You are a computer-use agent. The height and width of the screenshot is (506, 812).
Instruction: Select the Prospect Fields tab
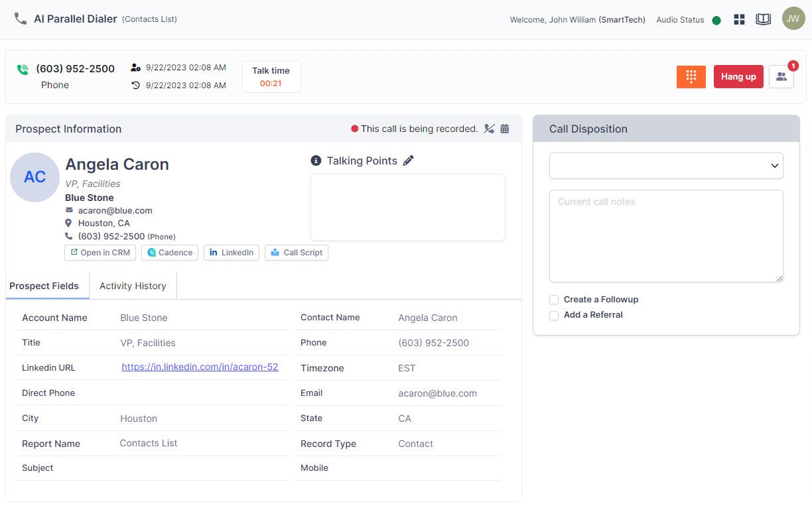pos(44,285)
